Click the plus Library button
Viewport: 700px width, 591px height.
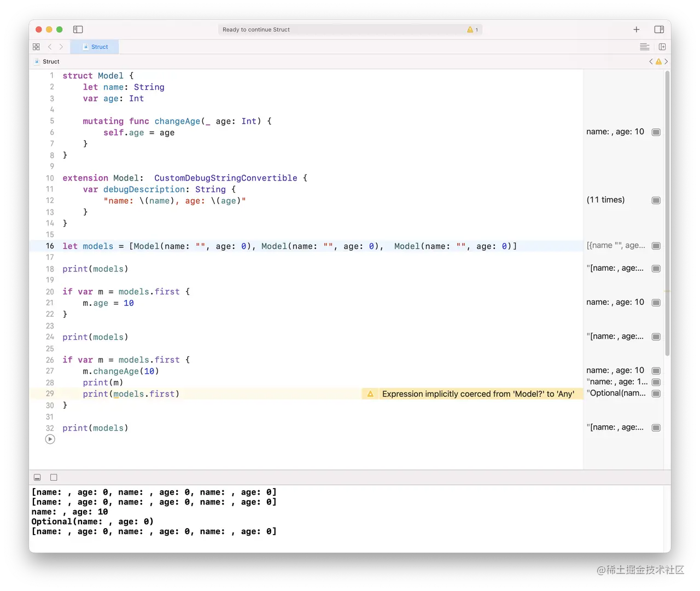[637, 30]
